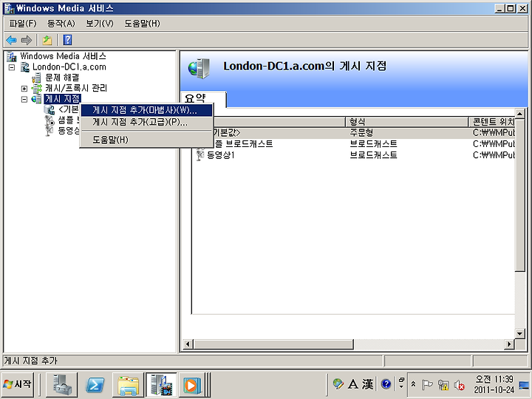Select the Windows Media 서비스 root label
Image resolution: width=532 pixels, height=399 pixels.
(x=63, y=56)
